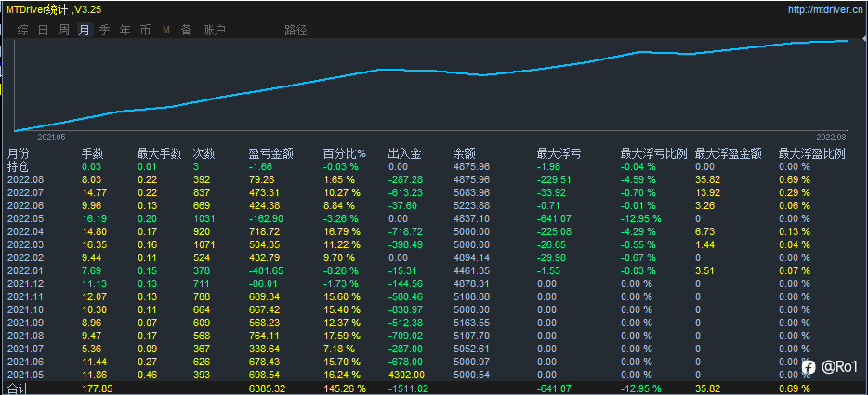Select the 周 weekly tab
This screenshot has width=868, height=395.
pos(64,30)
